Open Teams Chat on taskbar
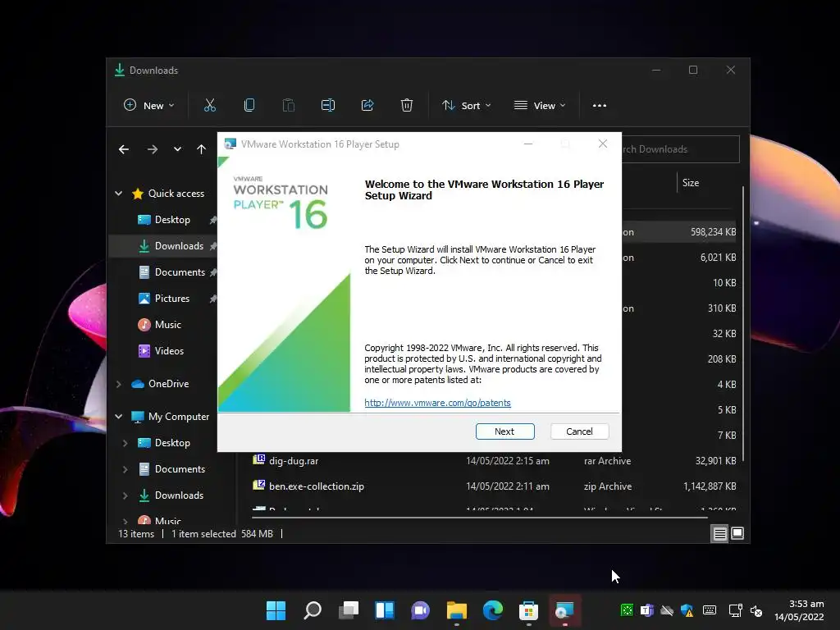Screen dimensions: 840x630 click(421, 610)
